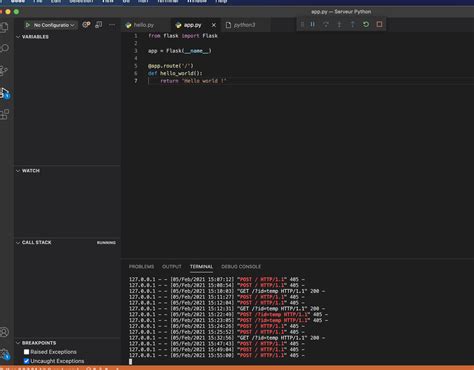Select the Run and Debug view icon
Image resolution: width=474 pixels, height=370 pixels.
coord(4,93)
